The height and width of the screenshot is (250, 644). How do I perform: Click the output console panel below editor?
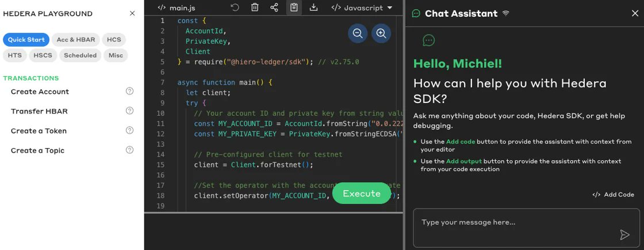pos(274,232)
